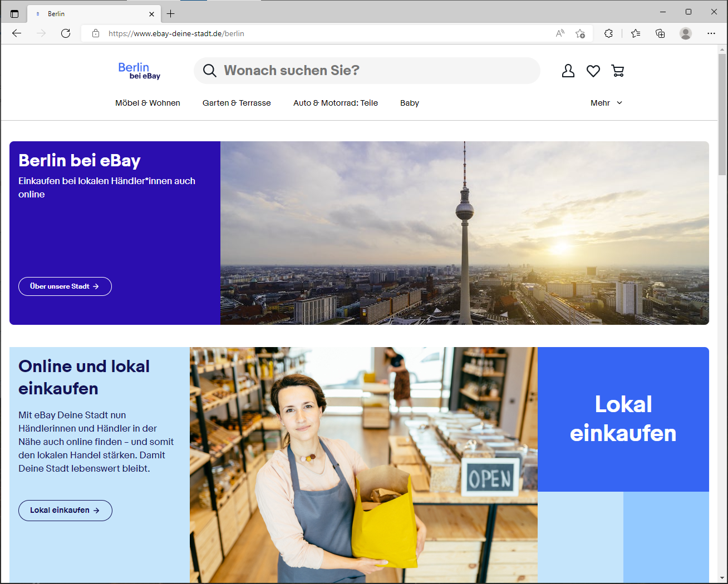Screen dimensions: 728x584
Task: Open the Read aloud icon
Action: point(560,33)
